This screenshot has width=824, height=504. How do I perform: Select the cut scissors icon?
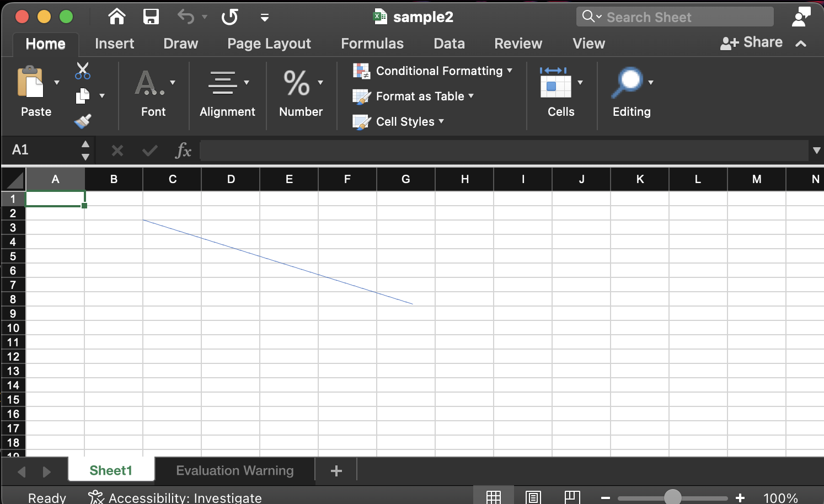(x=82, y=71)
